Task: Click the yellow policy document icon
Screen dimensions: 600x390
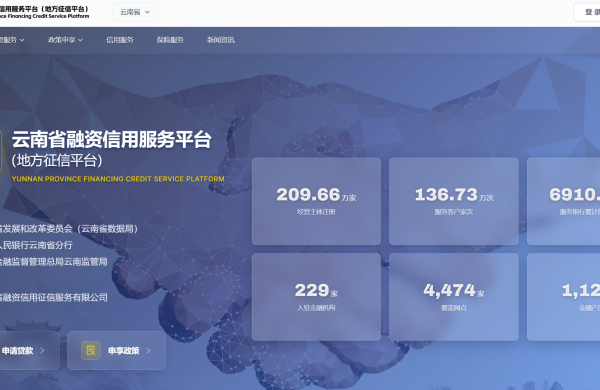Action: [x=91, y=350]
